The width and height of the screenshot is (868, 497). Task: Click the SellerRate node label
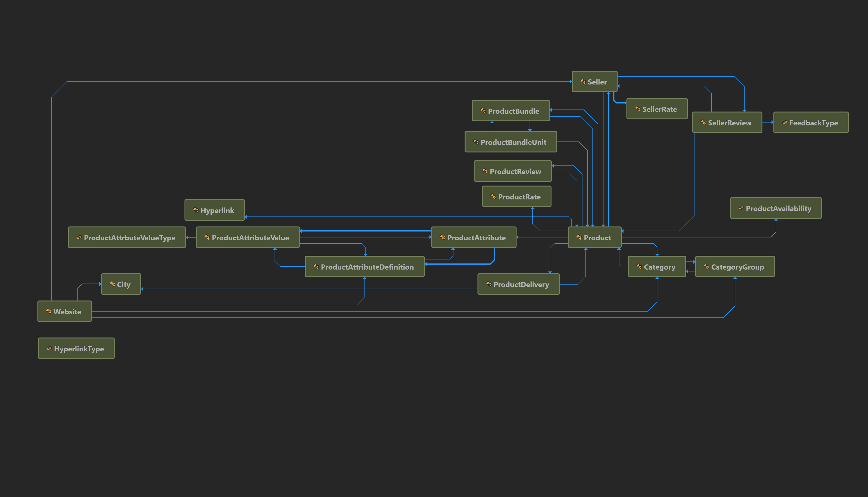point(659,109)
